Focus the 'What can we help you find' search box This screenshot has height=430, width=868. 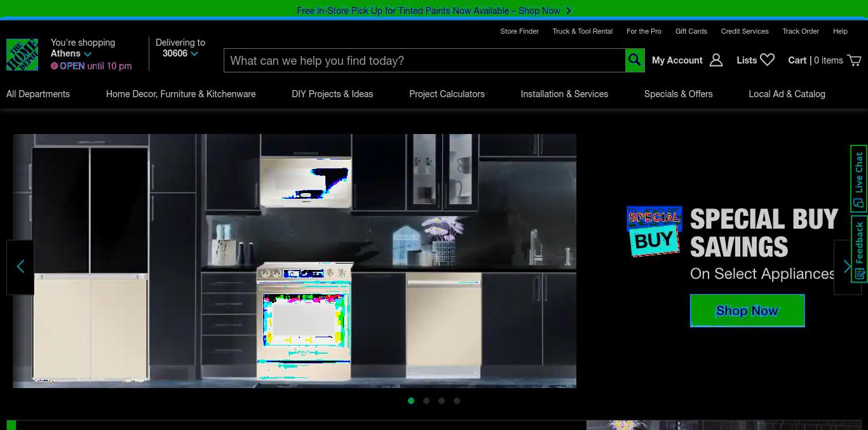coord(424,60)
